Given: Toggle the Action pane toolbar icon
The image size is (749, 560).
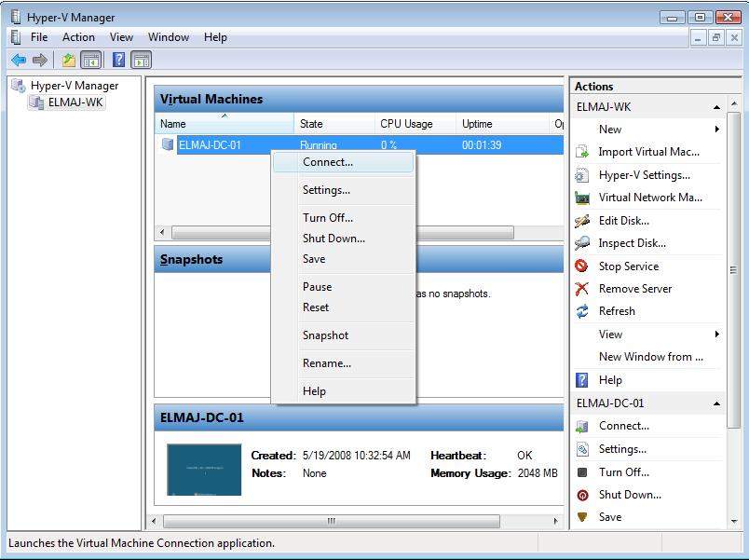Looking at the screenshot, I should tap(142, 61).
